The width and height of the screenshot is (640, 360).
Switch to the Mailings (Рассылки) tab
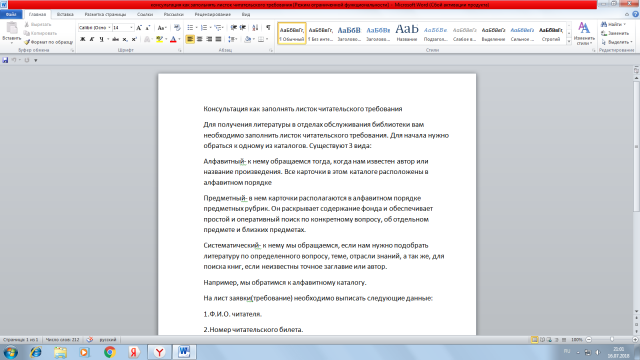point(173,14)
